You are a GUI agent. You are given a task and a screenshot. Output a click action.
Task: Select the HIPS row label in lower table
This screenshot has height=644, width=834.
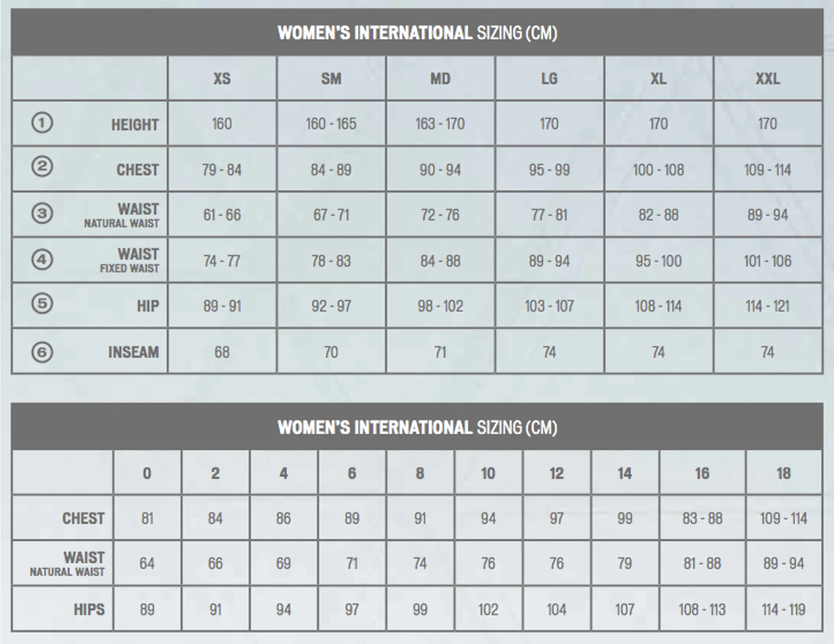coord(89,610)
